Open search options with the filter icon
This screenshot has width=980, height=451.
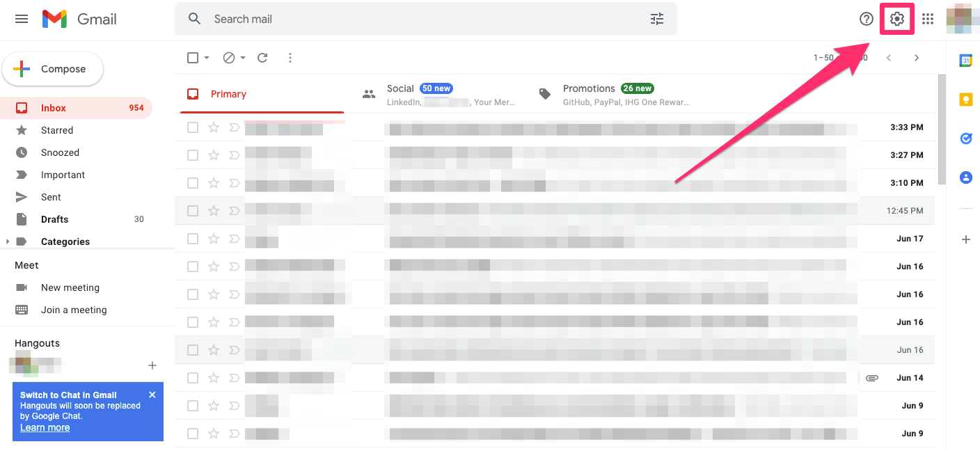tap(656, 19)
